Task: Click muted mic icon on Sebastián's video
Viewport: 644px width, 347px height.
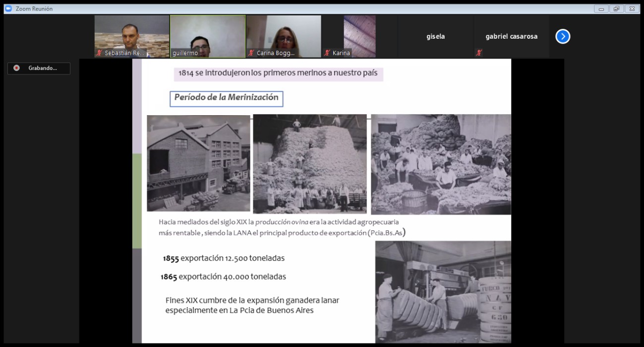Action: pyautogui.click(x=99, y=53)
